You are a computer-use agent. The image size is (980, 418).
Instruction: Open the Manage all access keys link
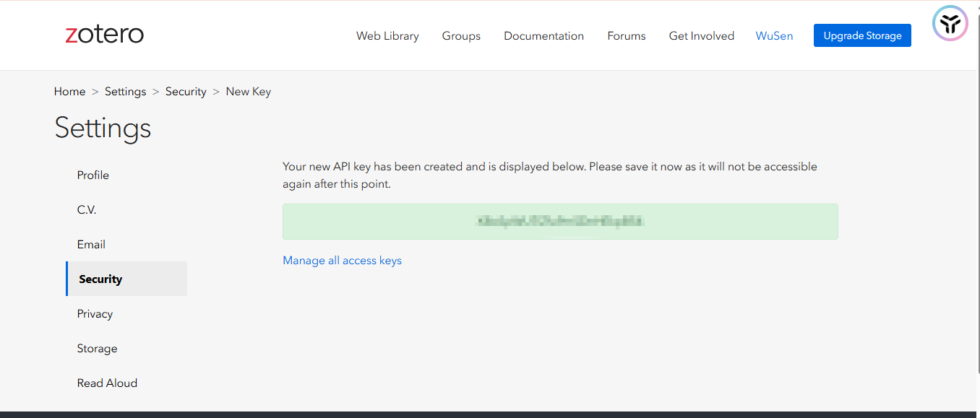click(x=342, y=261)
